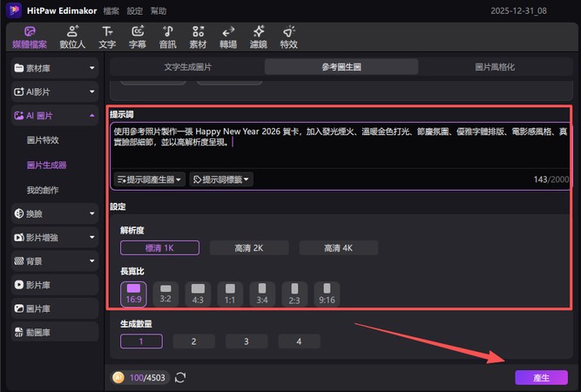The image size is (581, 392).
Task: Select 16:9 aspect ratio
Action: click(x=133, y=294)
